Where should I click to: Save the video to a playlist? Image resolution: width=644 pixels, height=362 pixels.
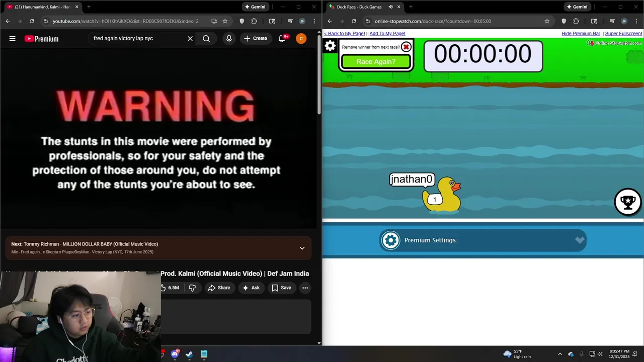281,288
